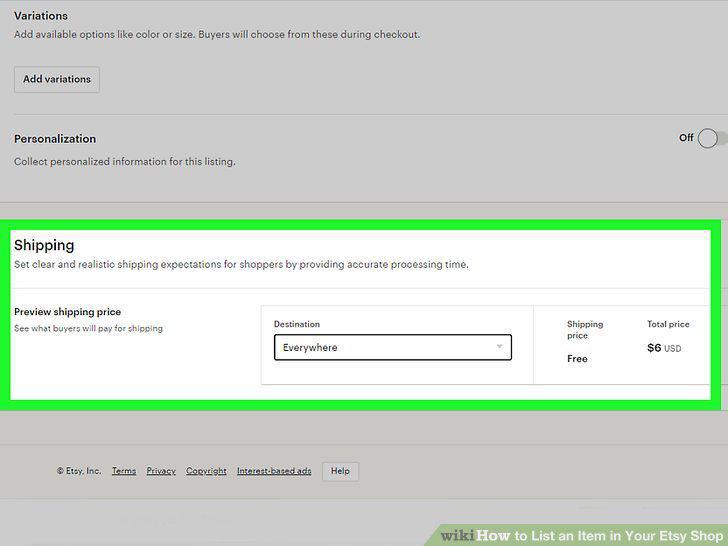Click the Destination dropdown arrow
Viewport: 728px width, 546px height.
pos(499,347)
